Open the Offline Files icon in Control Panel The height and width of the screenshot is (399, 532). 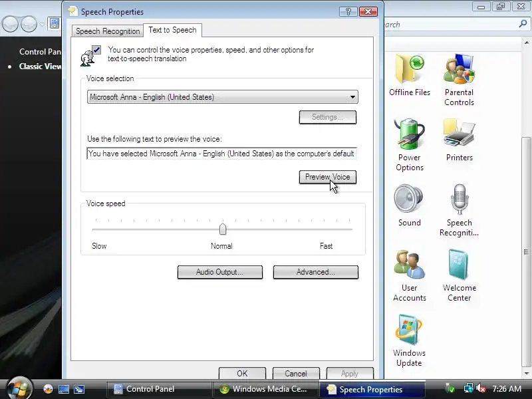click(410, 75)
